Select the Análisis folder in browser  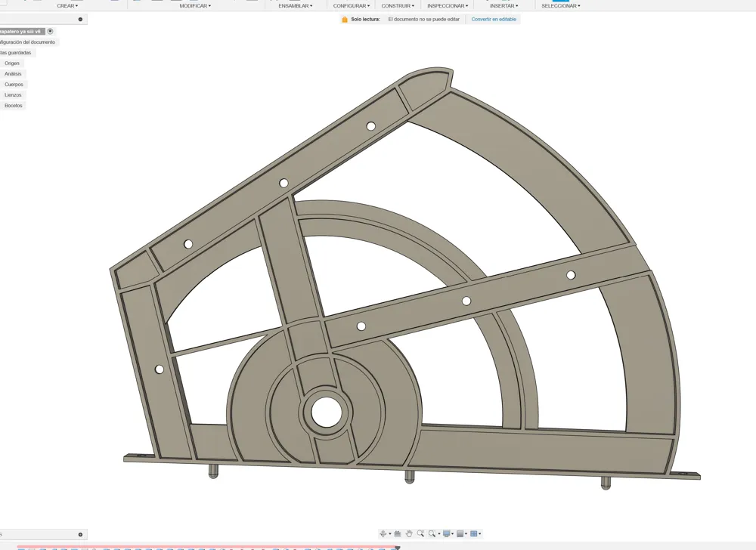pyautogui.click(x=13, y=74)
